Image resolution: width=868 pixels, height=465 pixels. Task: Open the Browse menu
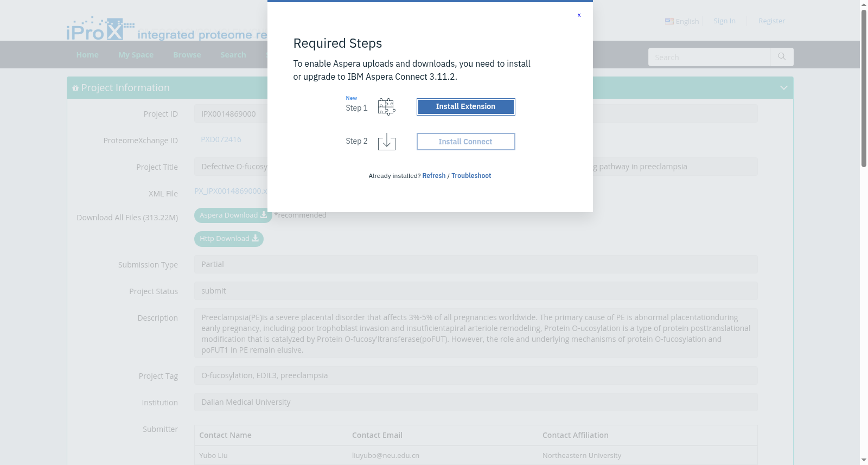pyautogui.click(x=187, y=55)
